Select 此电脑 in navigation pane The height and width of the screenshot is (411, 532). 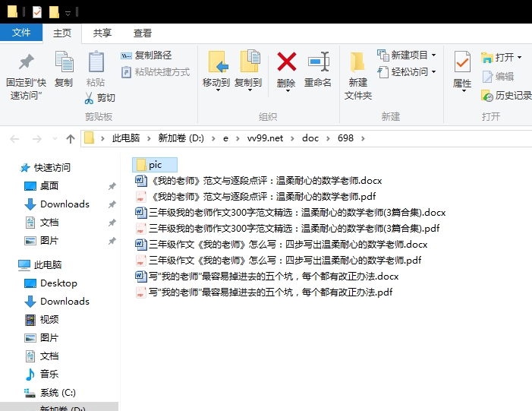39,264
